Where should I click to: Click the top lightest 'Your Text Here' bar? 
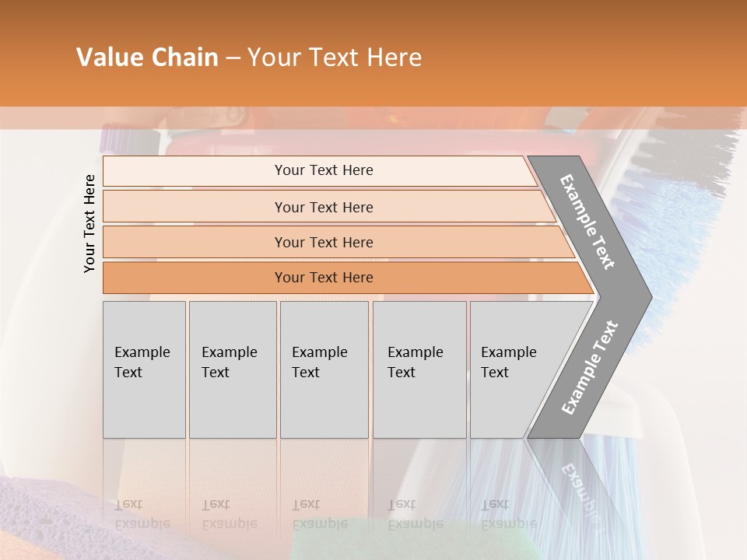click(x=320, y=170)
